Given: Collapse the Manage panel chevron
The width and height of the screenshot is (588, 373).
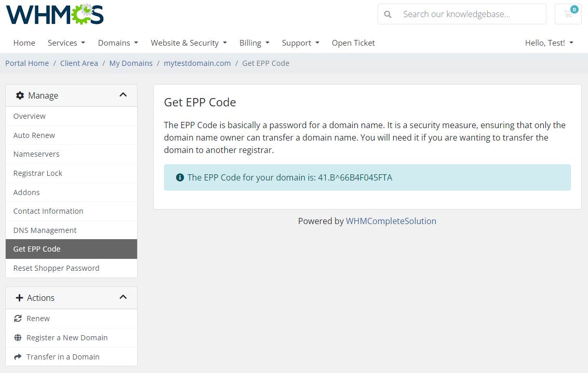Looking at the screenshot, I should tap(123, 95).
